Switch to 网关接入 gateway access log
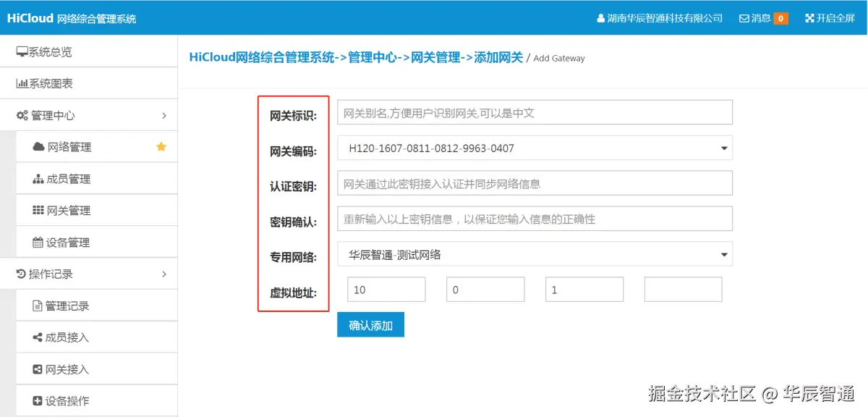Screen dimensions: 868x417 (x=69, y=368)
